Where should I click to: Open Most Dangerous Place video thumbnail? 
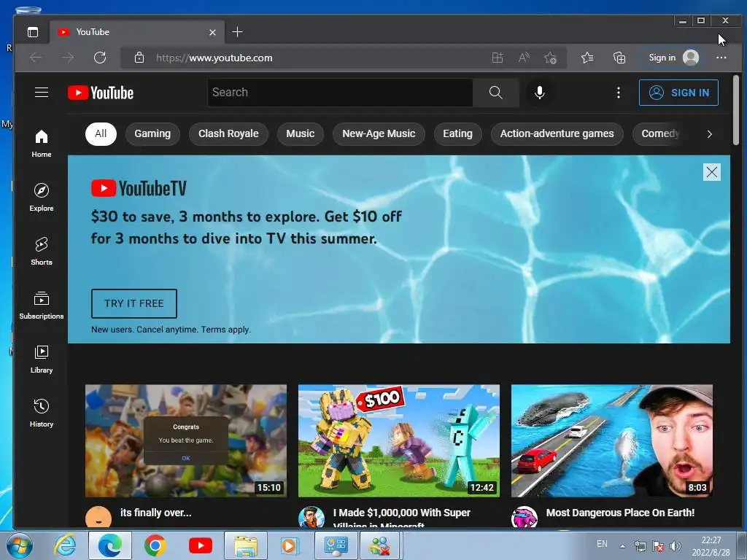point(612,441)
